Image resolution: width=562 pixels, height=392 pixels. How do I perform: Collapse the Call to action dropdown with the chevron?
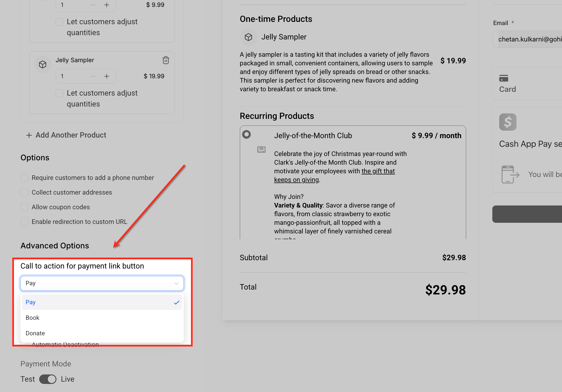point(176,283)
